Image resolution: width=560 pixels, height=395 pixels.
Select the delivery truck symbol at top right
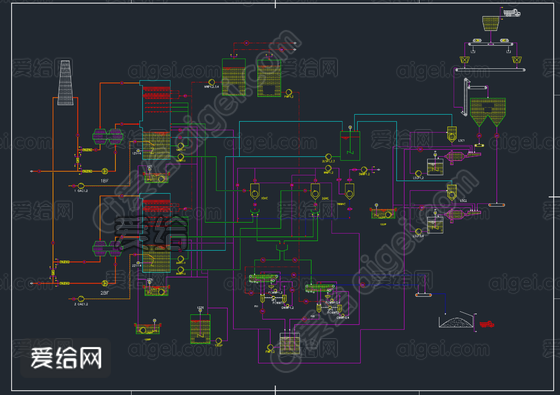(512, 13)
